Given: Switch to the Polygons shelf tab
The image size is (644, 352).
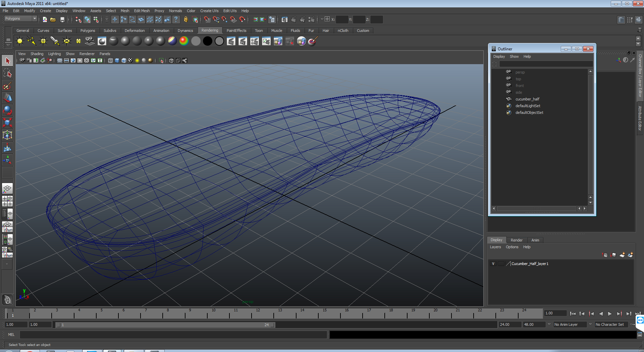Looking at the screenshot, I should point(88,31).
